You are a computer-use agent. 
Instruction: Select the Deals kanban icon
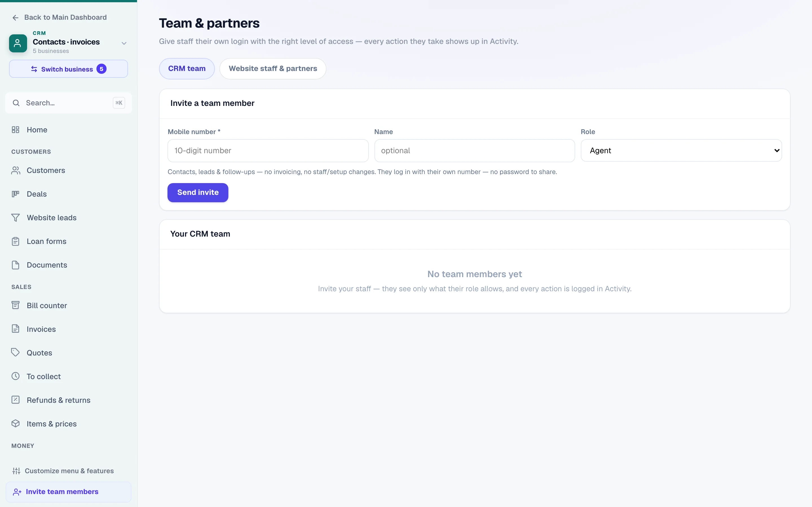pos(16,194)
